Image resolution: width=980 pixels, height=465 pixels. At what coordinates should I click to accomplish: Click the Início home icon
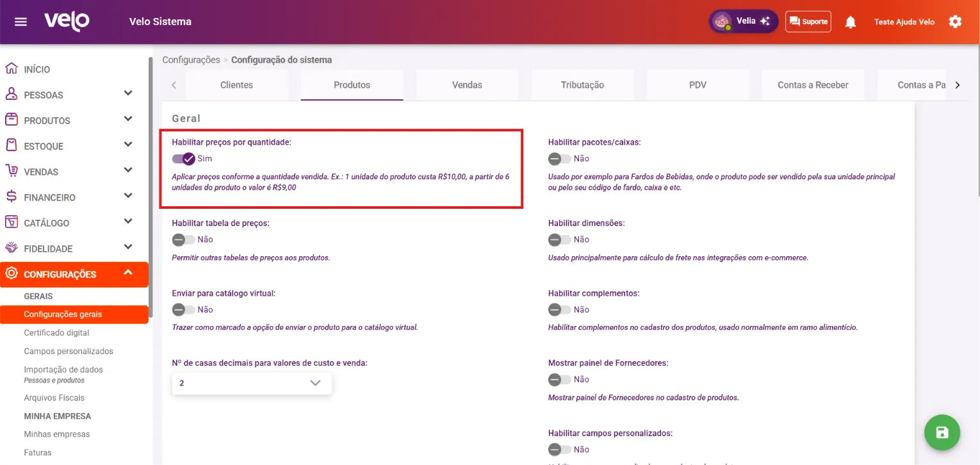[x=11, y=69]
